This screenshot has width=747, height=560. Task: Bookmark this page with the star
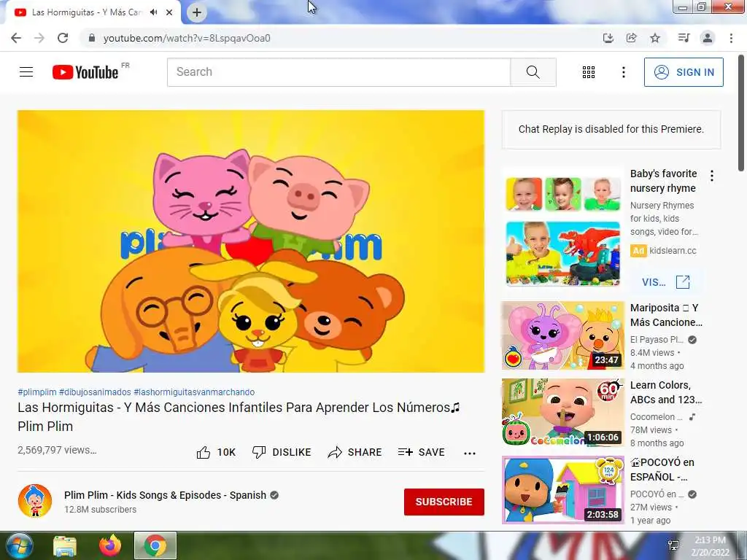pos(655,38)
